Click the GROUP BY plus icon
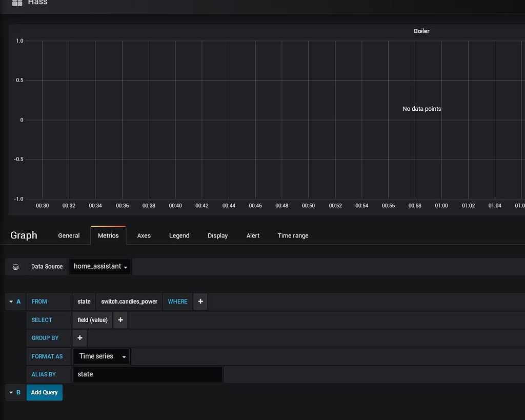The image size is (525, 420). (79, 338)
